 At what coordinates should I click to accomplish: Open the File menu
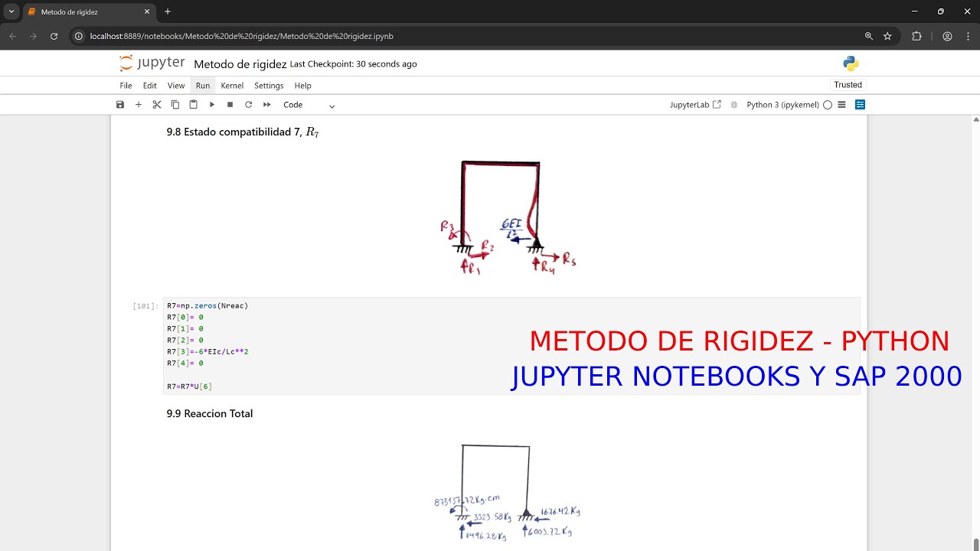(126, 86)
